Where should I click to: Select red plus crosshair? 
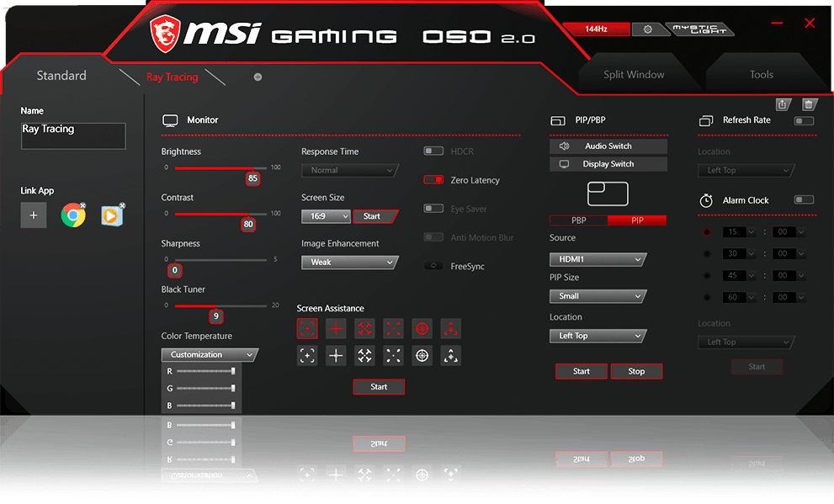336,328
